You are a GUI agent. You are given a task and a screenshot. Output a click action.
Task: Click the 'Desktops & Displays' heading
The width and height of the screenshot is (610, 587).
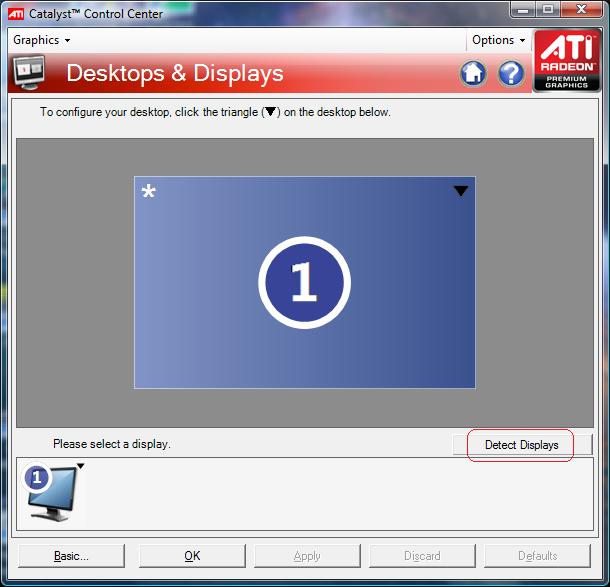pos(175,73)
